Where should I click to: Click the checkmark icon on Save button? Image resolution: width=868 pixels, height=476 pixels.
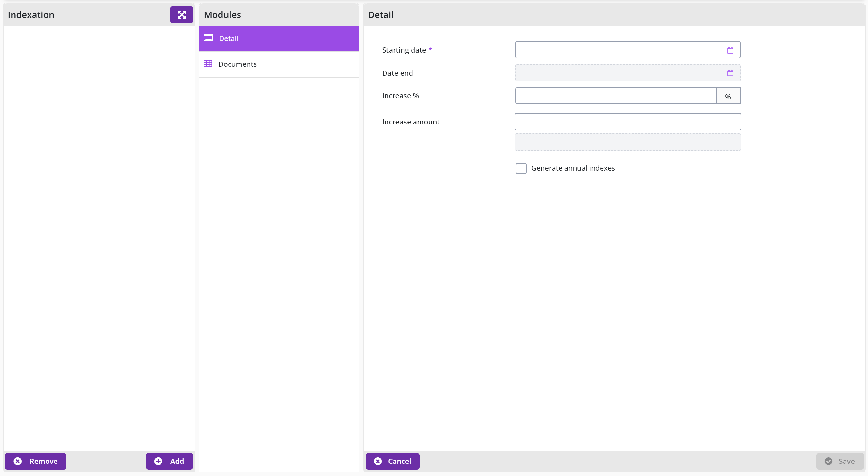point(828,461)
